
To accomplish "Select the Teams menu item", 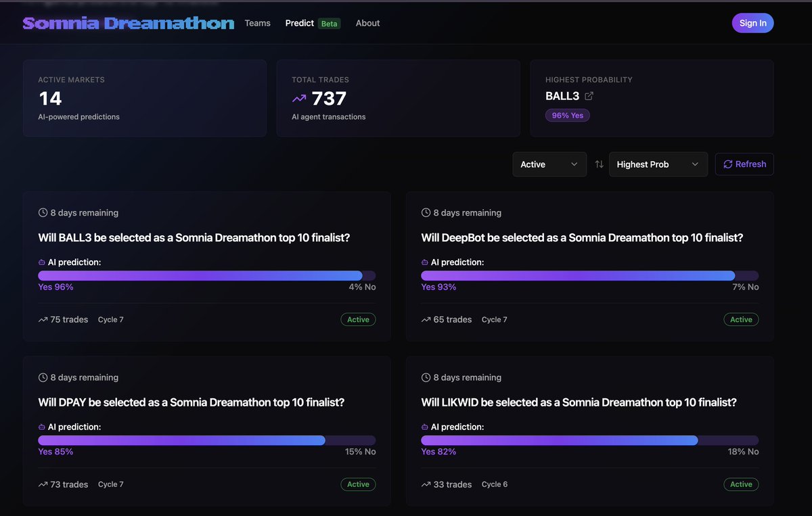I will [x=257, y=23].
